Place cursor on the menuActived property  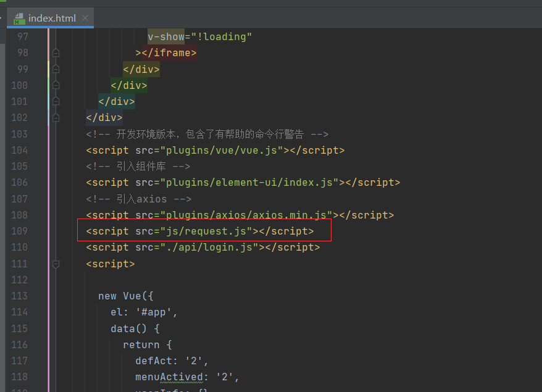click(169, 377)
